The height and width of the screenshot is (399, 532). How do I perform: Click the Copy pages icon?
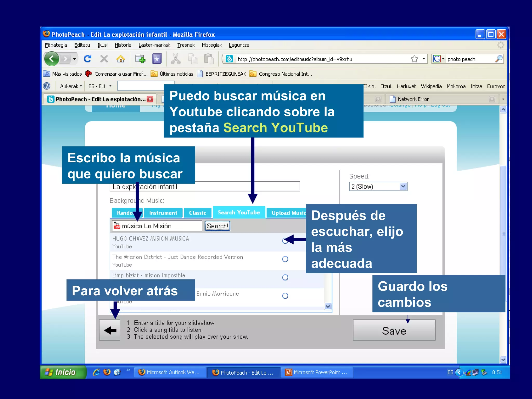(192, 59)
